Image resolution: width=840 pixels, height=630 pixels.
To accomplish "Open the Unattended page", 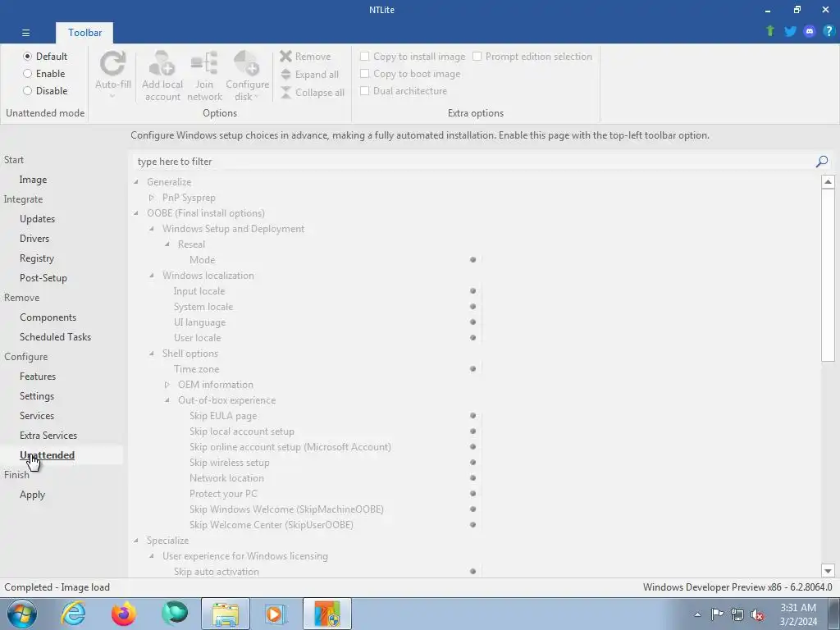I will pyautogui.click(x=47, y=454).
